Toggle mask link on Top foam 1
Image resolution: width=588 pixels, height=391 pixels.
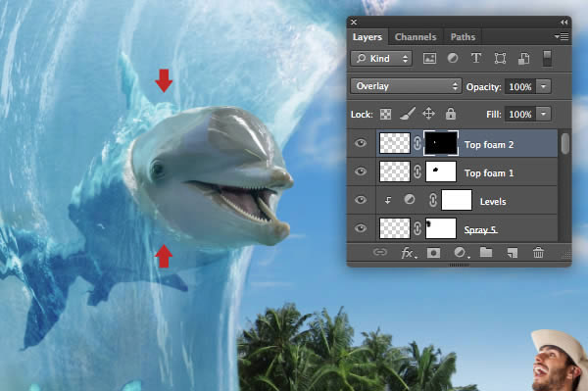(417, 171)
